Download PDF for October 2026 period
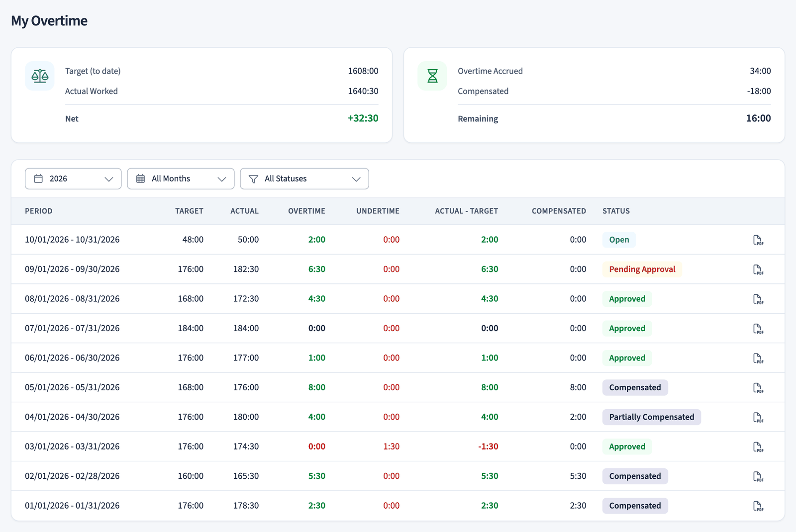The height and width of the screenshot is (532, 796). pos(758,240)
